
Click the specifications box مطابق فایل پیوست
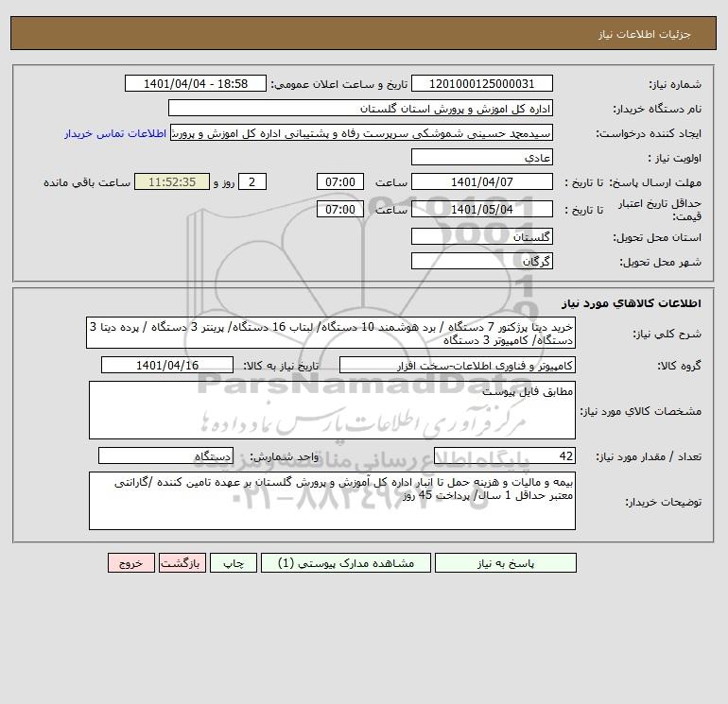click(x=332, y=410)
